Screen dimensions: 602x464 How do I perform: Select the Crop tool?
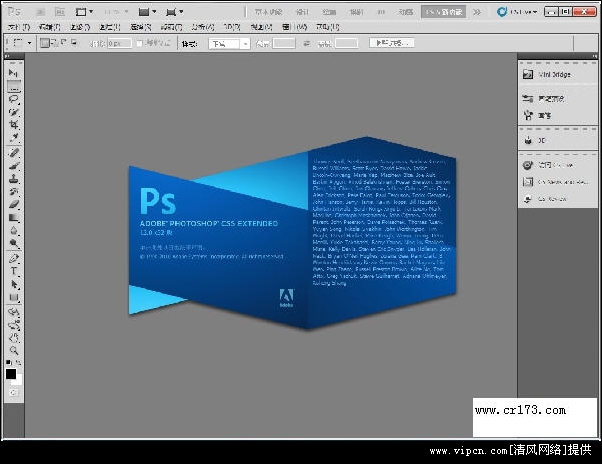14,126
